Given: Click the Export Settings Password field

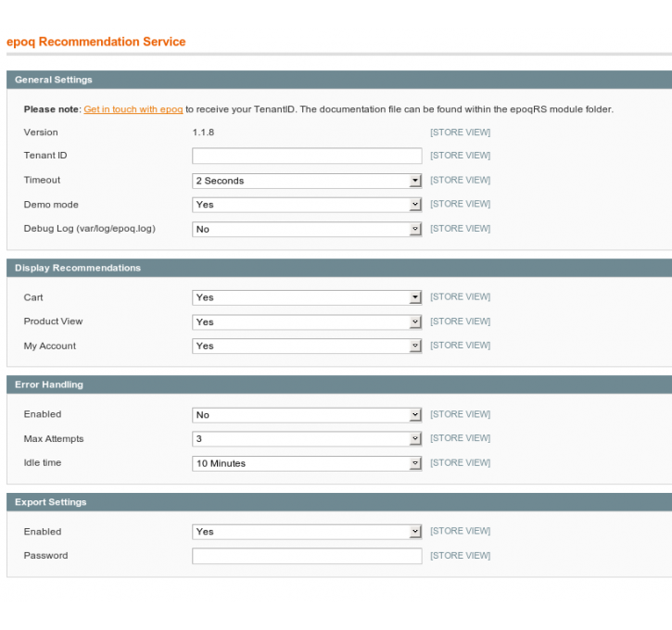Looking at the screenshot, I should pyautogui.click(x=307, y=556).
